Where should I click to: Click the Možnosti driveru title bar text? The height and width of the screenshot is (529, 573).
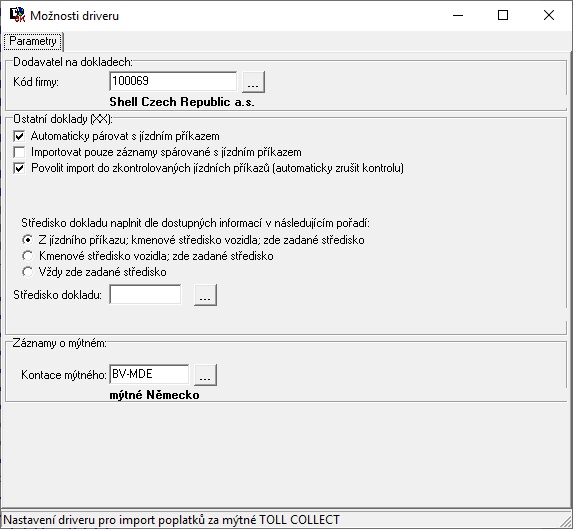[x=75, y=16]
